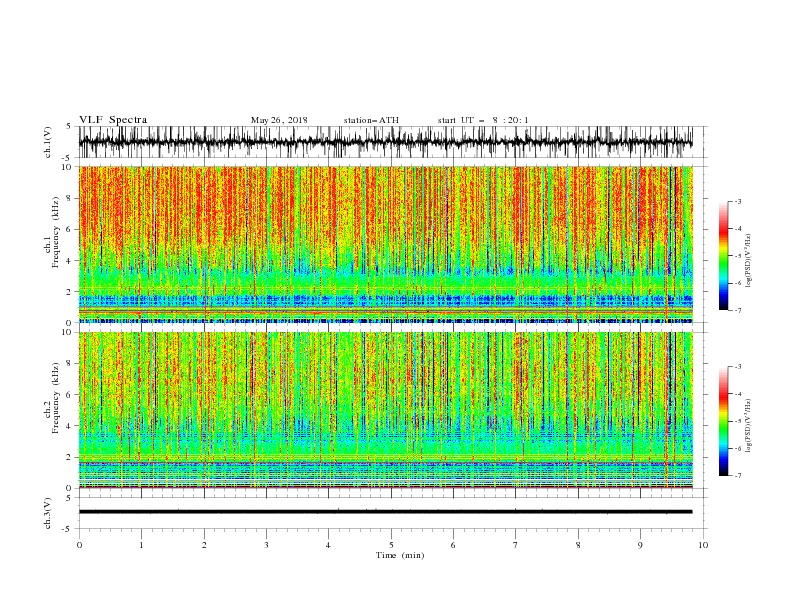Screen dimensions: 792x612
Task: Click the "VLF Spectra" plot title
Action: 113,120
